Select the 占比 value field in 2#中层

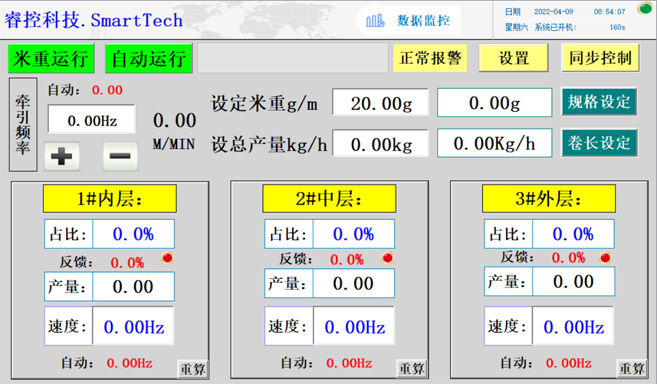354,234
